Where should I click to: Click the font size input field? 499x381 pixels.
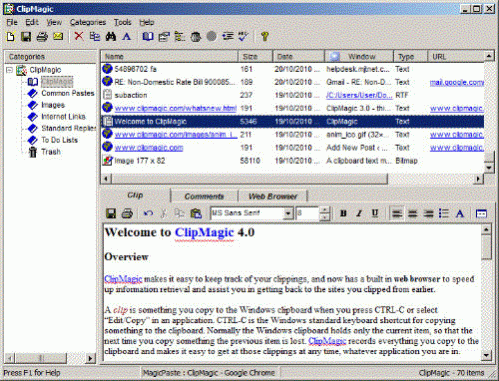click(308, 213)
